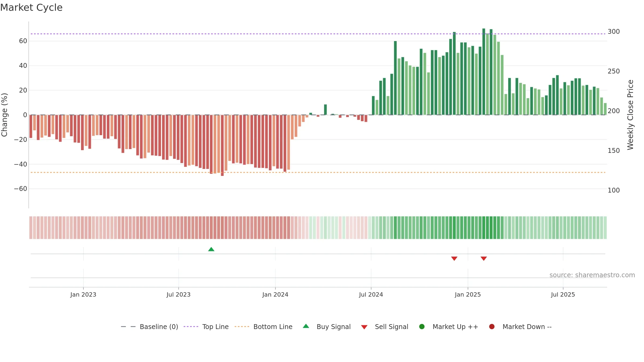Click the Jan 2025 axis label
Image resolution: width=644 pixels, height=362 pixels.
click(x=468, y=294)
